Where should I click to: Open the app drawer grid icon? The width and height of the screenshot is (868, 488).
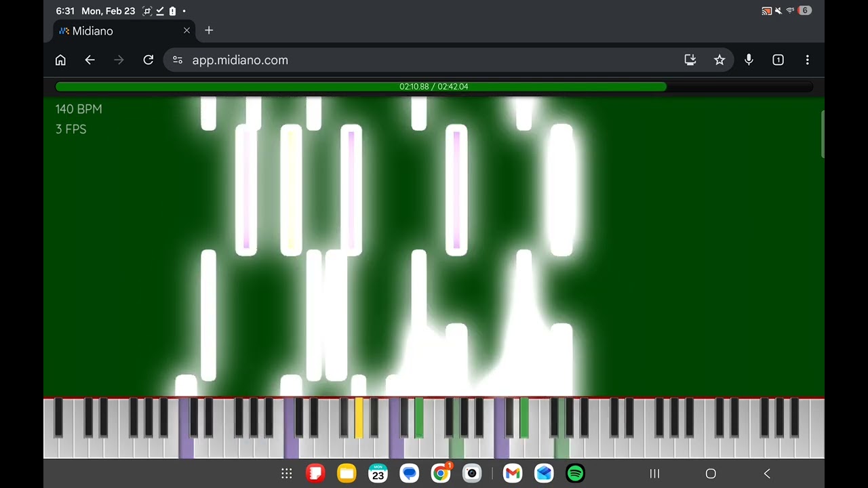(x=287, y=474)
